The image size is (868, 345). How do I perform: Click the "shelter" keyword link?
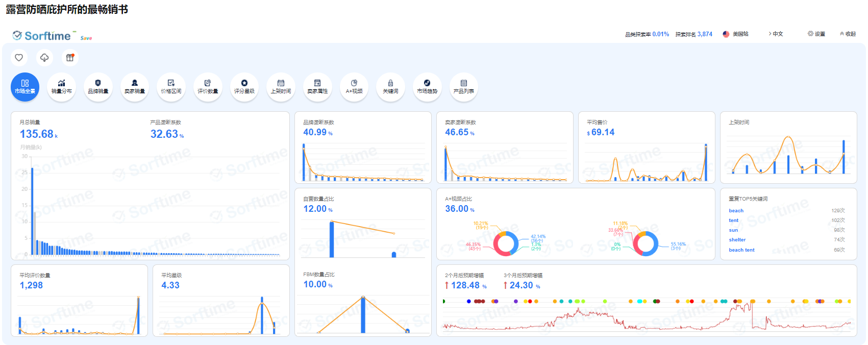point(737,240)
